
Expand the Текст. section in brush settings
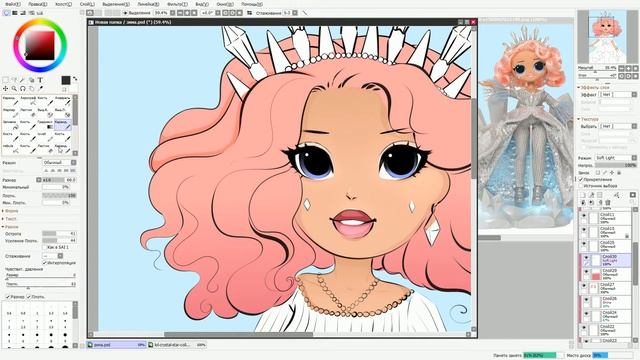click(10, 219)
